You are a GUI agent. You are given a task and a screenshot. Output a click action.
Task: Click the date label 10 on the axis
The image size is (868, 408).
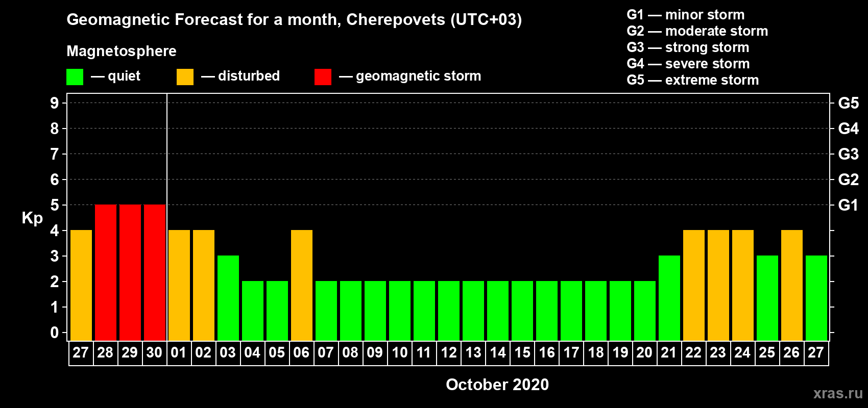pyautogui.click(x=399, y=352)
